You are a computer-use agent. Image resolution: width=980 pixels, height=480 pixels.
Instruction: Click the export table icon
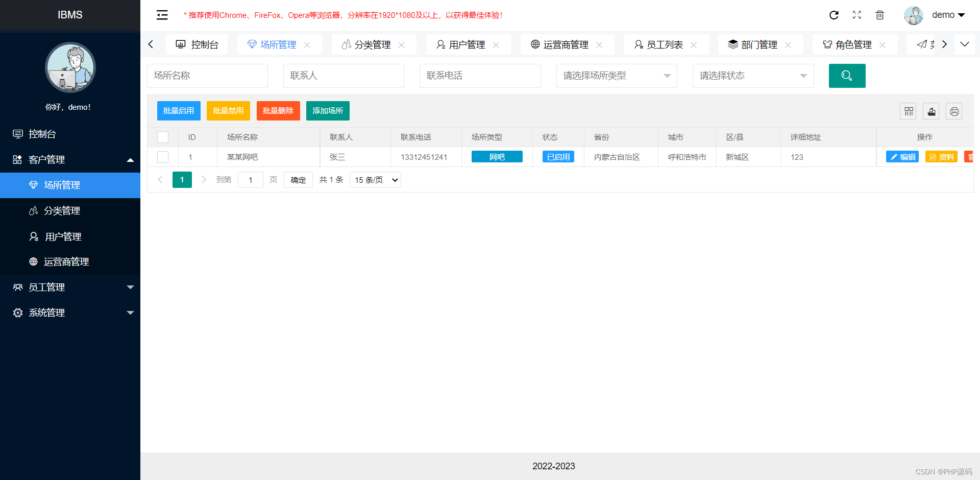coord(931,111)
